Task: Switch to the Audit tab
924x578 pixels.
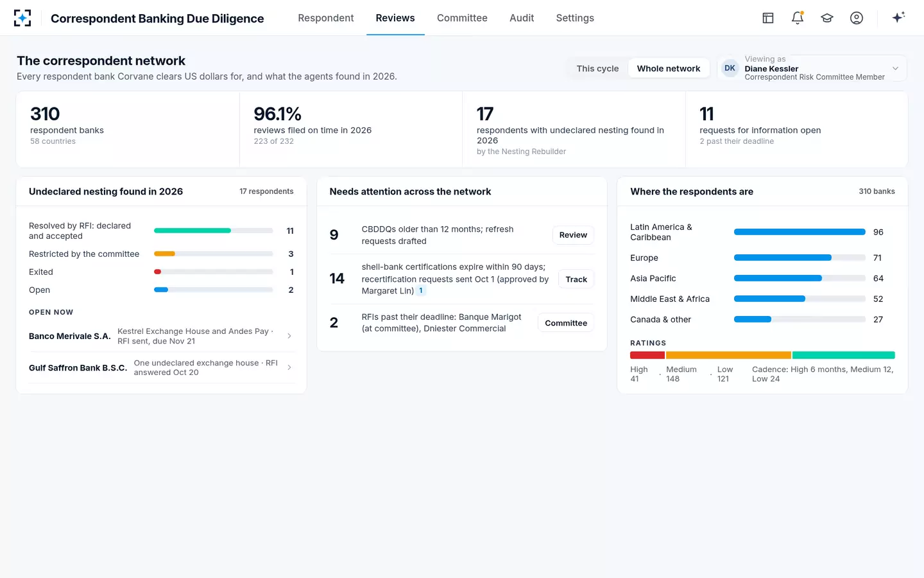Action: pos(522,18)
